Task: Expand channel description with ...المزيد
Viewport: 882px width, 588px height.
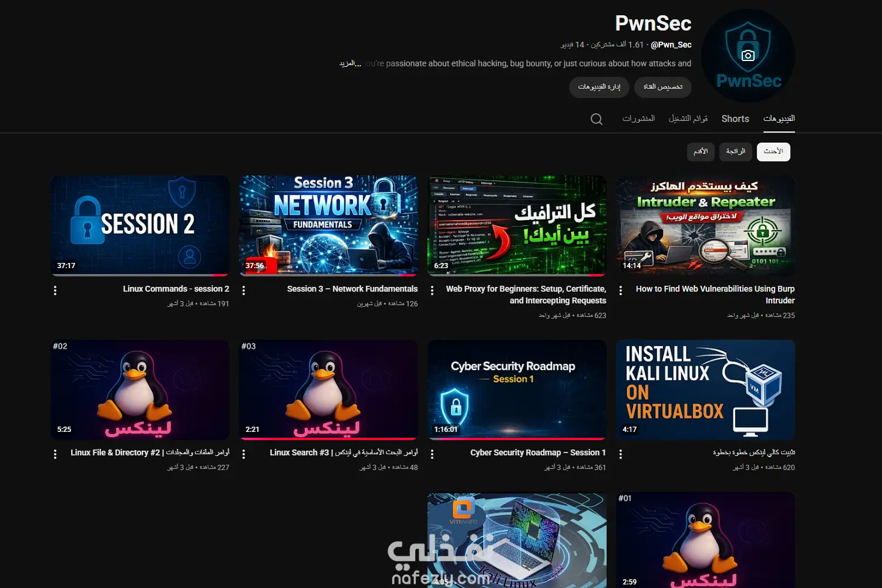Action: 350,63
